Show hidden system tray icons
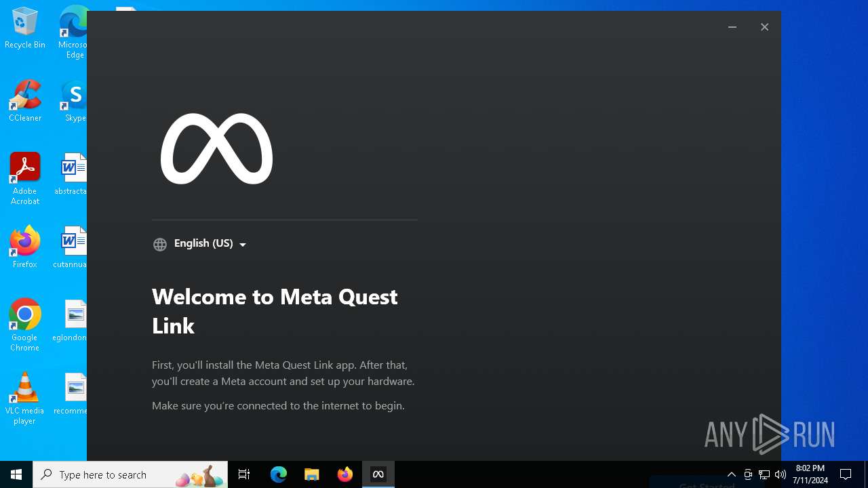Viewport: 868px width, 488px height. pyautogui.click(x=731, y=474)
